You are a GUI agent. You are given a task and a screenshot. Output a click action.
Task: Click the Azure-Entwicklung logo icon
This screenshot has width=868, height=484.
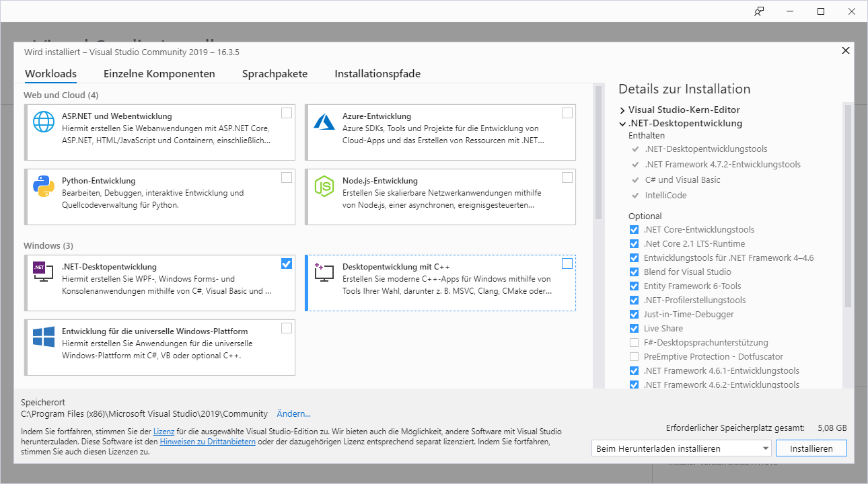[324, 122]
